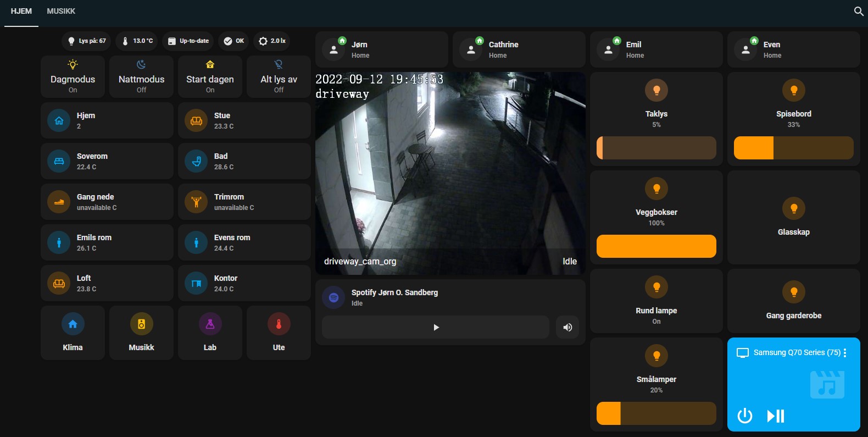Adjust the Spisebord brightness slider
The height and width of the screenshot is (437, 868).
(x=794, y=148)
